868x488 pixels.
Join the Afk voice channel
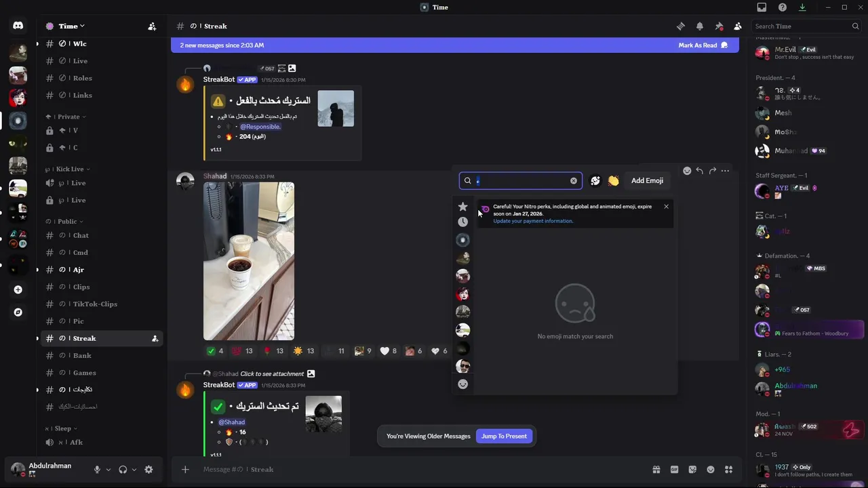102,443
